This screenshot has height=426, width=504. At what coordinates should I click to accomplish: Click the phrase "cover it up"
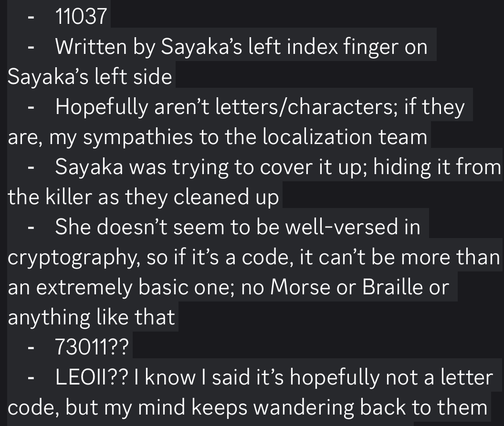(311, 167)
